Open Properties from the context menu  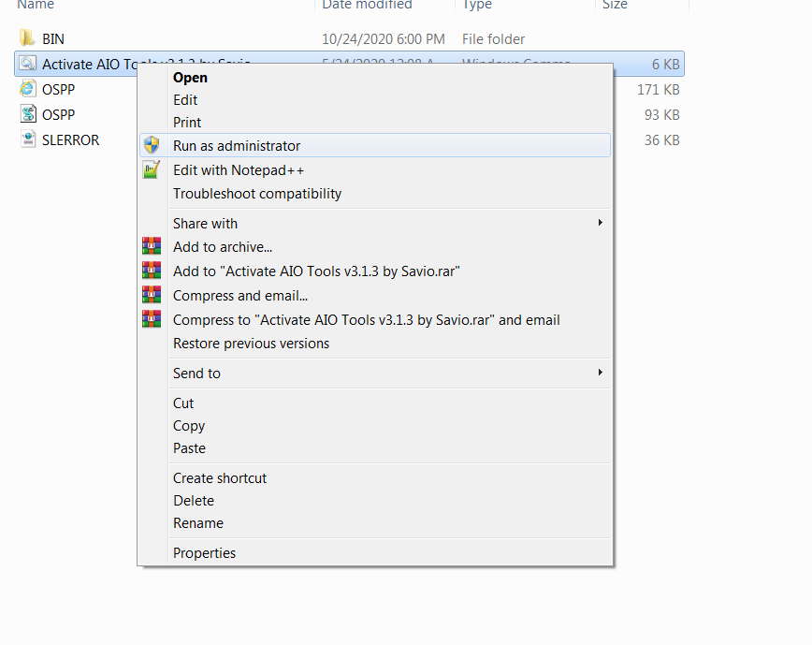[x=204, y=553]
